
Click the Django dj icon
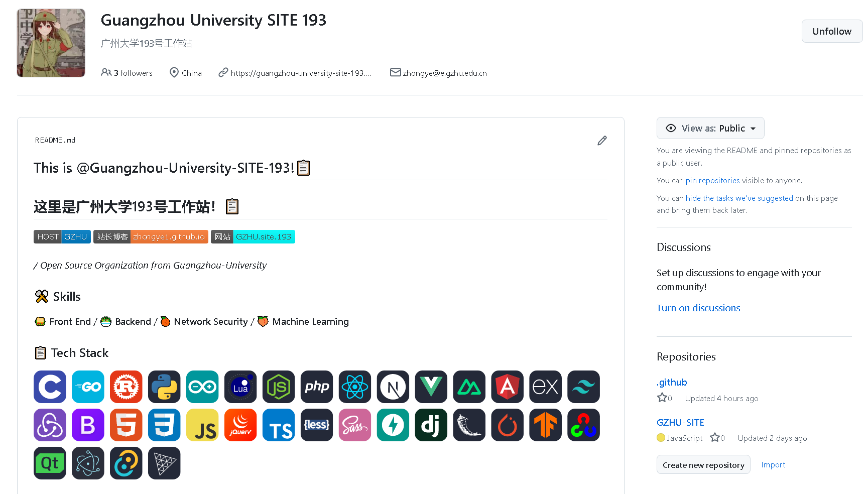[x=431, y=425]
